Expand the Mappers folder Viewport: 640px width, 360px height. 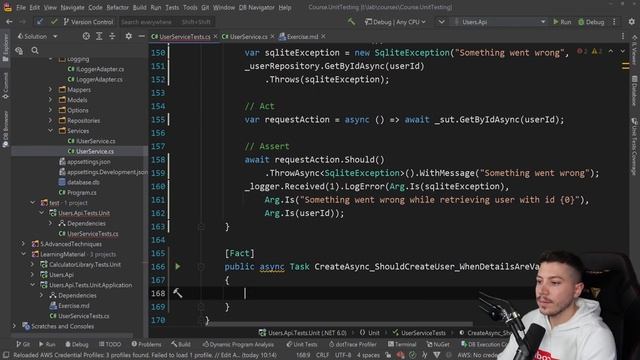tap(51, 89)
